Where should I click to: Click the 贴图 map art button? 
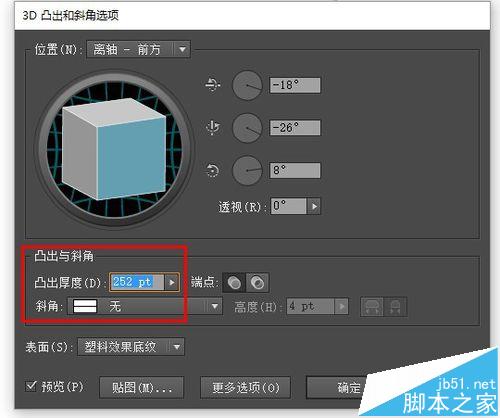click(142, 388)
